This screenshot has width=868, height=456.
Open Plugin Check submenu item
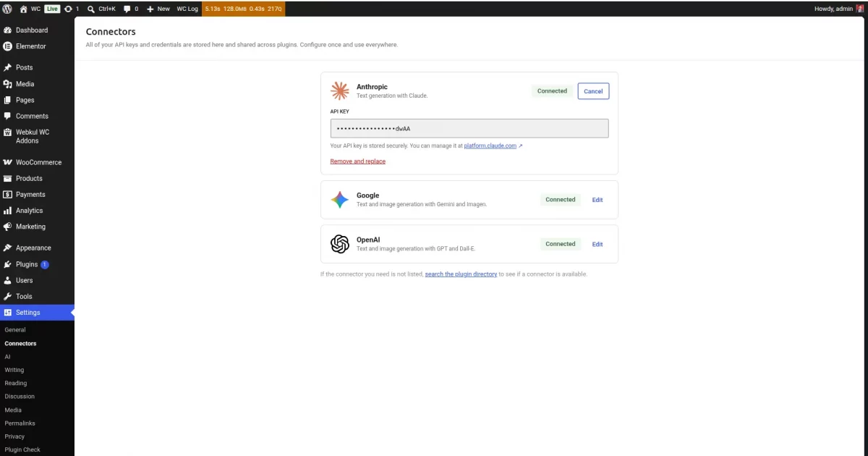(x=22, y=449)
